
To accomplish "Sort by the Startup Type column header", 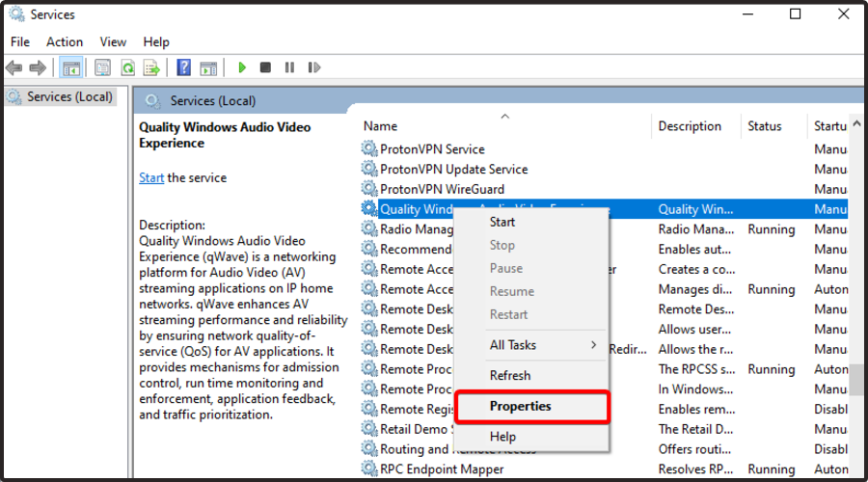I will point(828,126).
